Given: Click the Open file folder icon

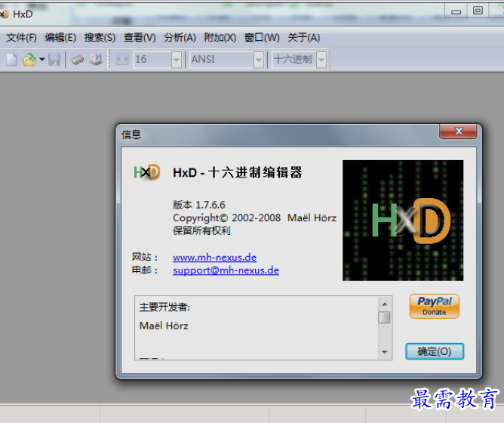Looking at the screenshot, I should pyautogui.click(x=29, y=60).
